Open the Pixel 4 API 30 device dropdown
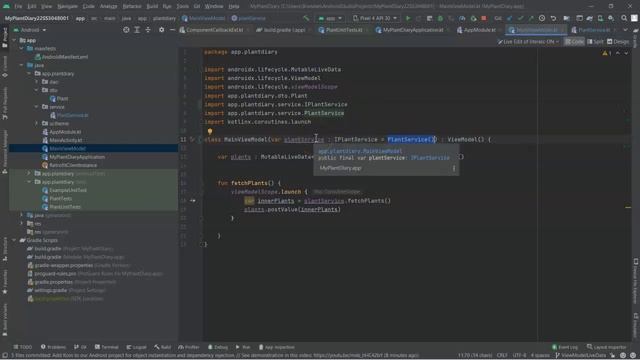 pyautogui.click(x=375, y=18)
